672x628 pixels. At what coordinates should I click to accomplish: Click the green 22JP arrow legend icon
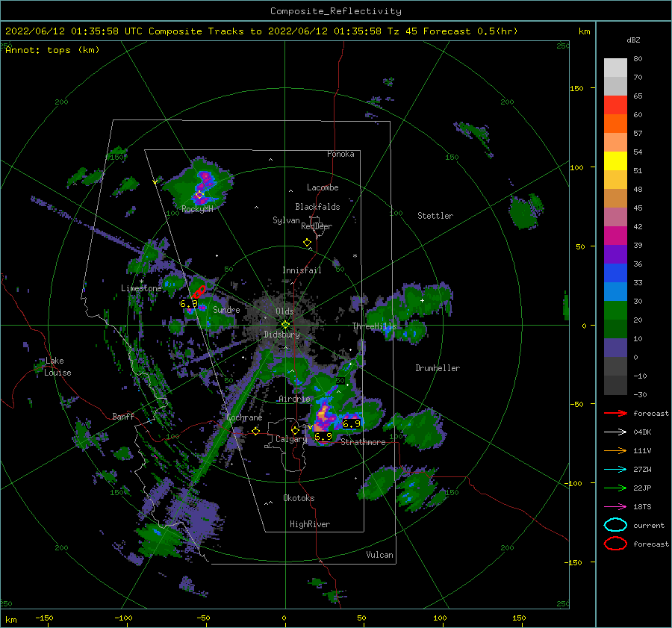(615, 488)
